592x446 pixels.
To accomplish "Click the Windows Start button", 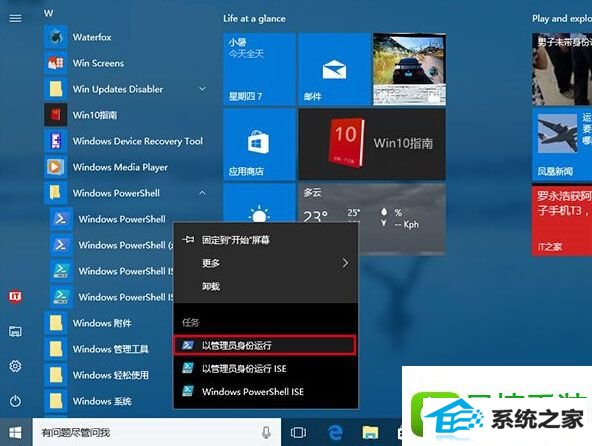I will point(15,432).
